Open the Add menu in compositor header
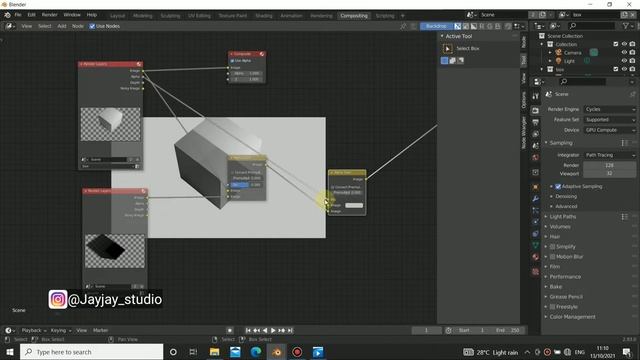The height and width of the screenshot is (360, 640). (62, 26)
